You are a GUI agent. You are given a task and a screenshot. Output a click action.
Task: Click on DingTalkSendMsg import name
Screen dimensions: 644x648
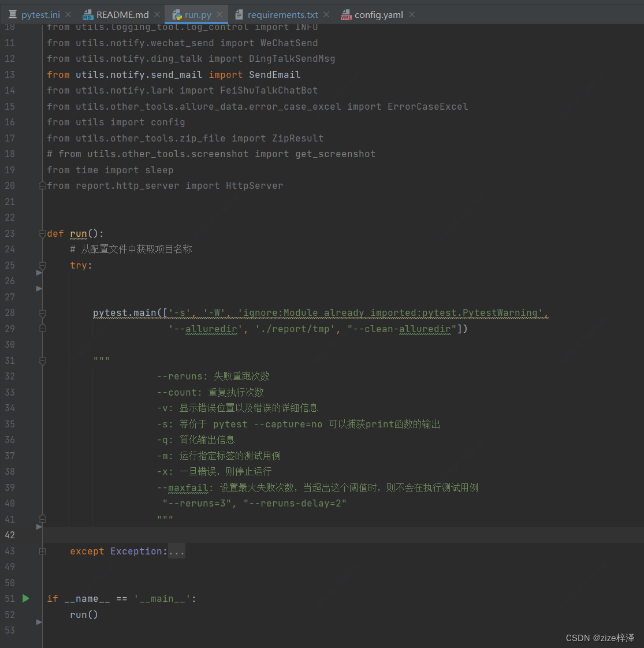coord(292,59)
